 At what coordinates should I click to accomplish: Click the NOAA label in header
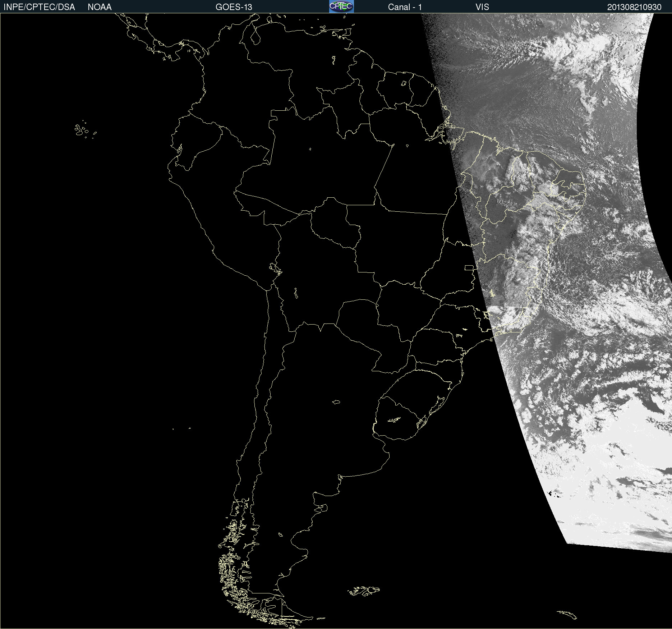[100, 7]
